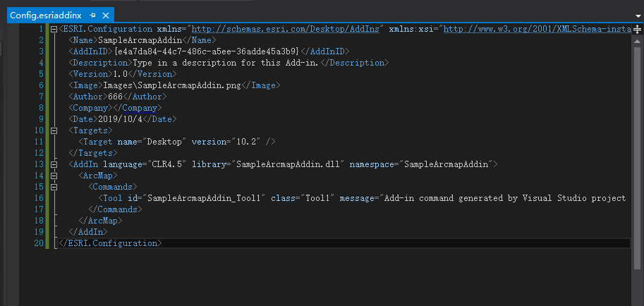Click line number 20 in margin
Image resolution: width=644 pixels, height=306 pixels.
(x=39, y=243)
